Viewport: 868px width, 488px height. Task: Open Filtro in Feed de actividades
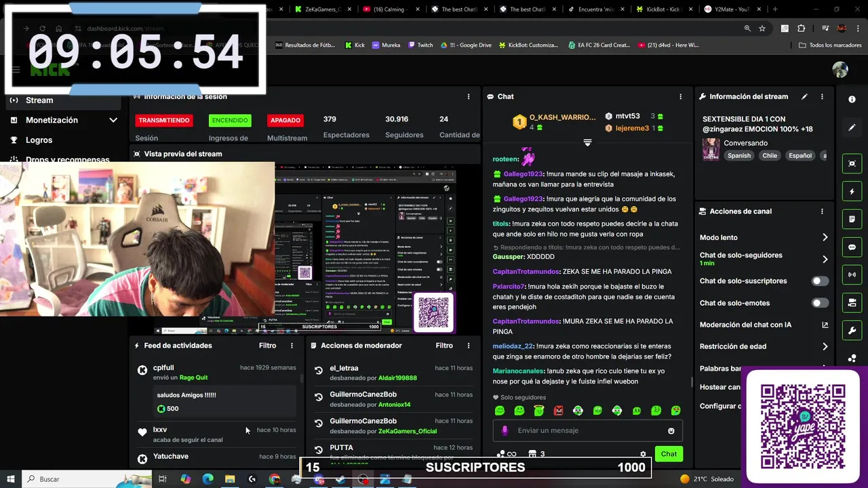(x=267, y=346)
